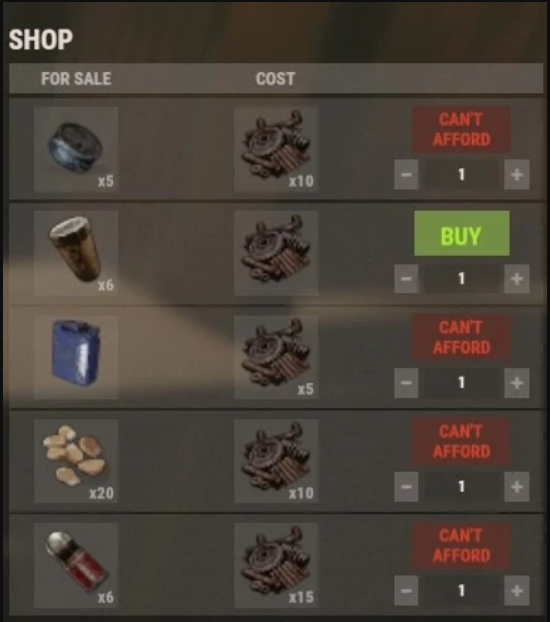Select the brown cup-shaped item x6

tap(76, 253)
